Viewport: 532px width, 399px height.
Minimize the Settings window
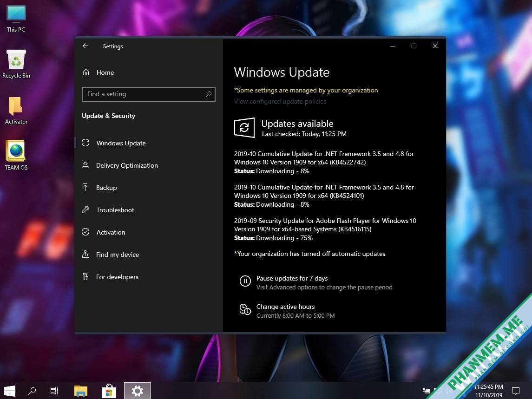point(393,46)
